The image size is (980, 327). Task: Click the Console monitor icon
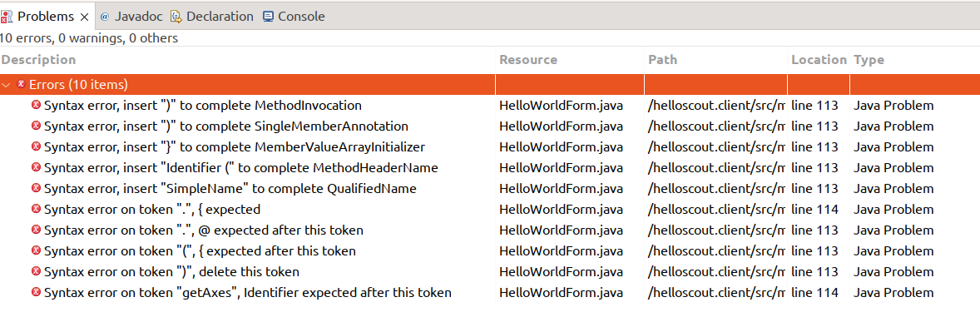click(x=268, y=17)
